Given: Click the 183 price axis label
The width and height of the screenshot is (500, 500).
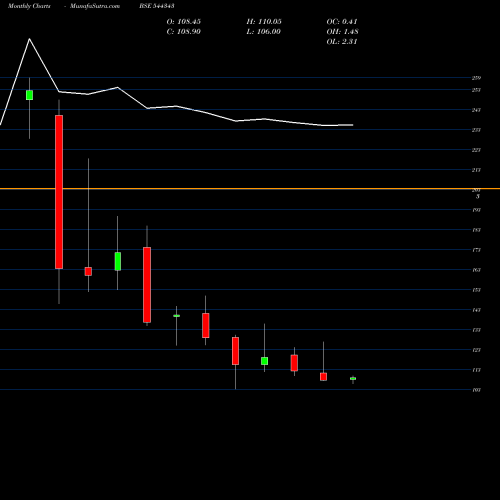Looking at the screenshot, I should point(476,230).
